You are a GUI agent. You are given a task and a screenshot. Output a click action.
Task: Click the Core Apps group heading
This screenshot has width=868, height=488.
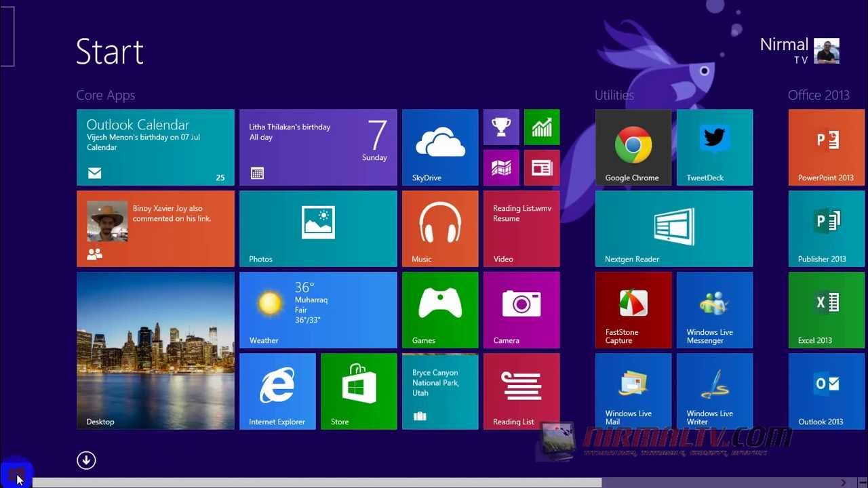[x=106, y=96]
